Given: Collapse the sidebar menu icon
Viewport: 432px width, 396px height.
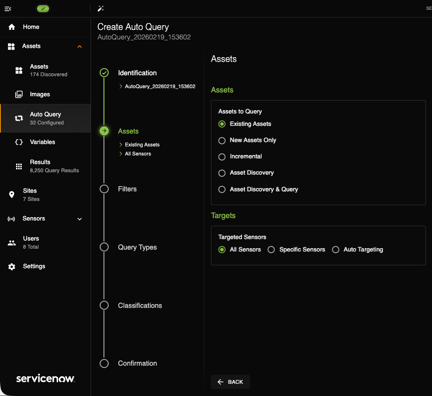Looking at the screenshot, I should point(8,9).
